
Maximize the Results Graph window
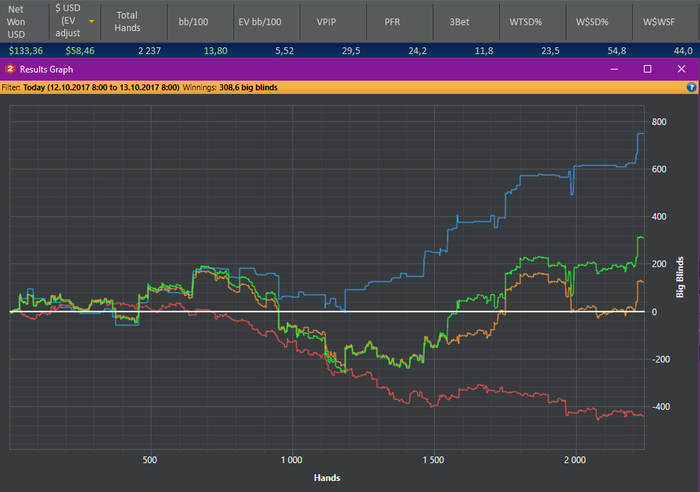click(x=647, y=69)
